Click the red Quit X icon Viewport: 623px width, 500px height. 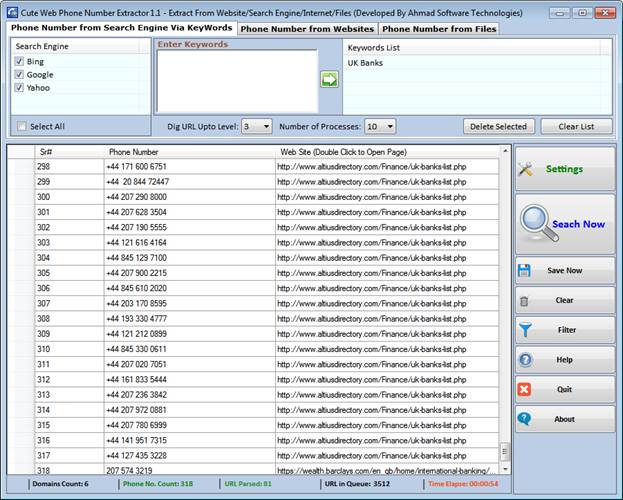tap(525, 389)
